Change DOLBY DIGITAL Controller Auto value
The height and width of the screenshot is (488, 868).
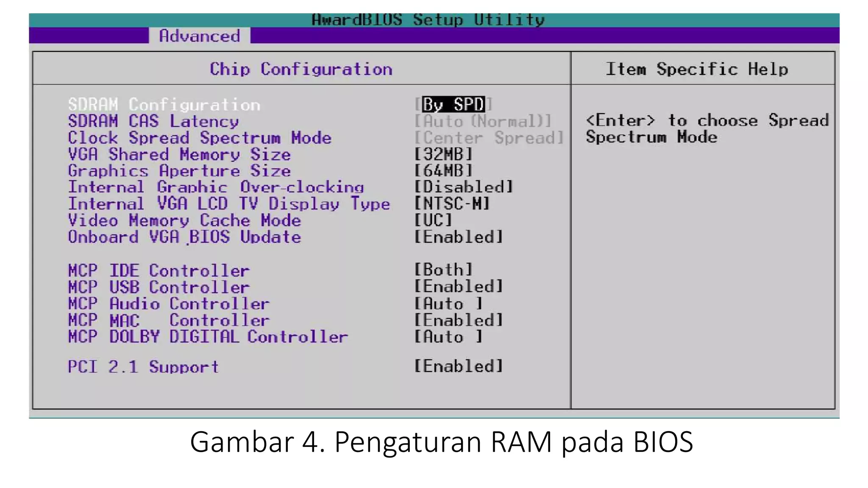448,336
